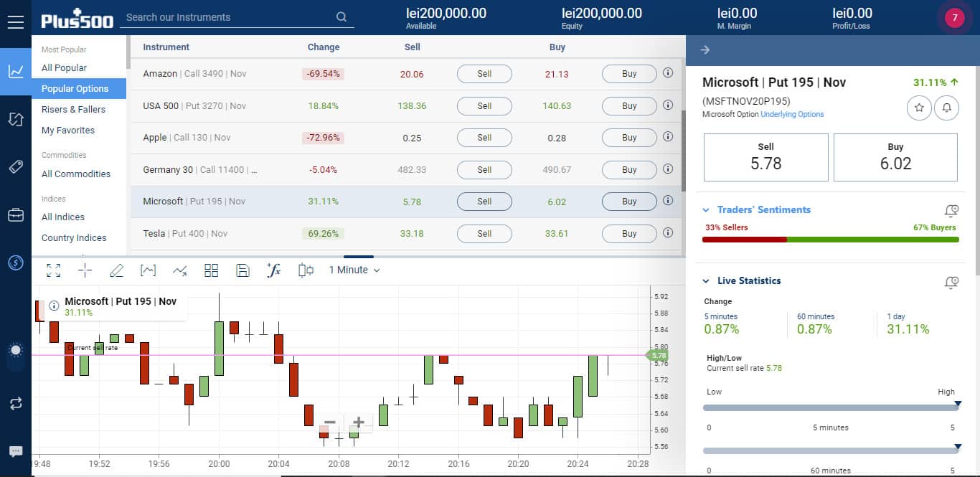Open the chart indicators tool
The width and height of the screenshot is (980, 477).
tap(148, 270)
